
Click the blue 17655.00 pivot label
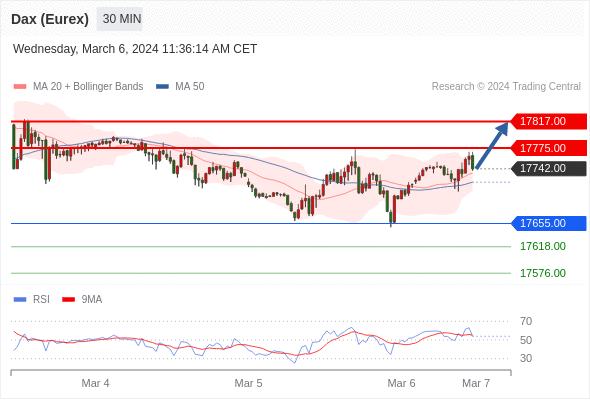tap(549, 224)
